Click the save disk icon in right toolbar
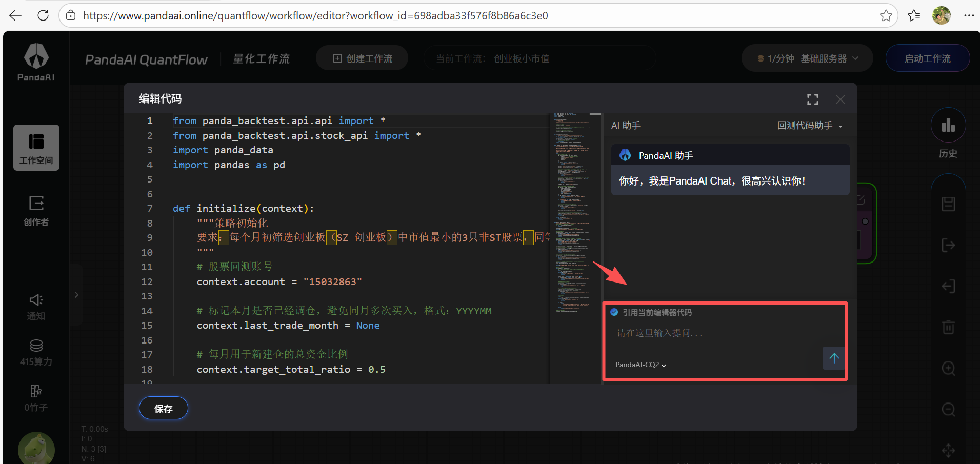This screenshot has height=464, width=980. pyautogui.click(x=948, y=204)
